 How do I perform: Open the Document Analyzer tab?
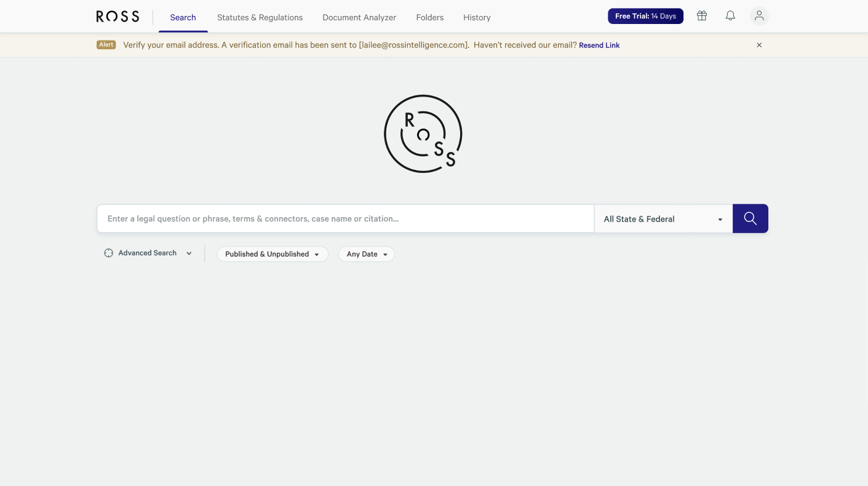359,17
